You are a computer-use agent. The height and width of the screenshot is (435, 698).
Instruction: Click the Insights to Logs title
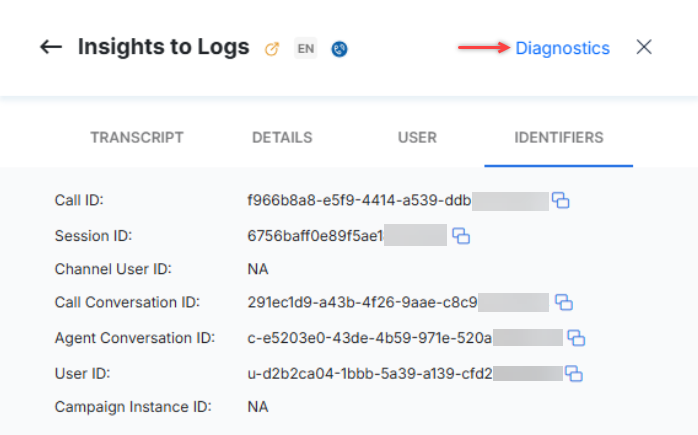pos(163,47)
